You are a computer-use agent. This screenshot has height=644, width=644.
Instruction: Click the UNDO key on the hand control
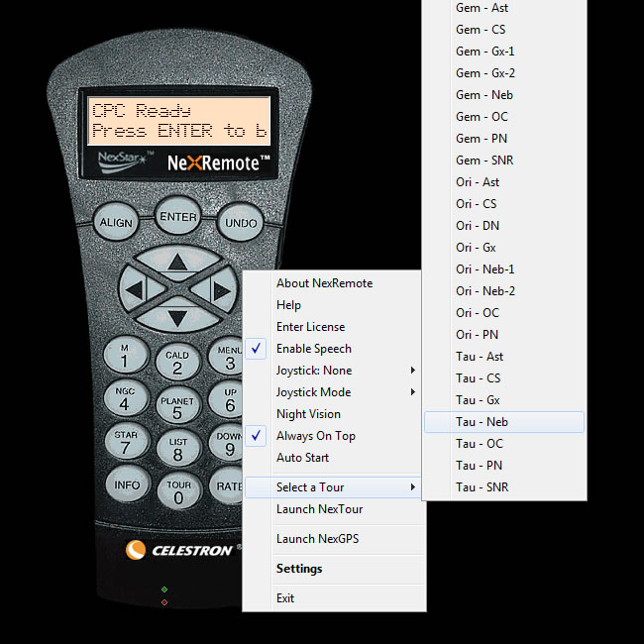click(241, 222)
